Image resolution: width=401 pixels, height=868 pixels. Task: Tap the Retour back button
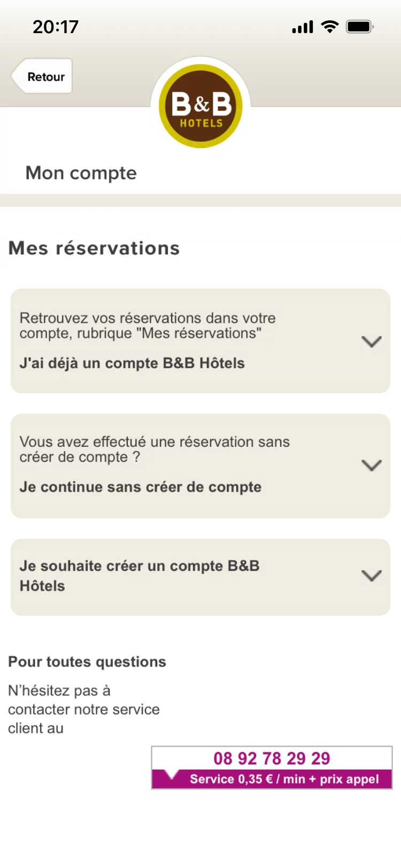42,76
